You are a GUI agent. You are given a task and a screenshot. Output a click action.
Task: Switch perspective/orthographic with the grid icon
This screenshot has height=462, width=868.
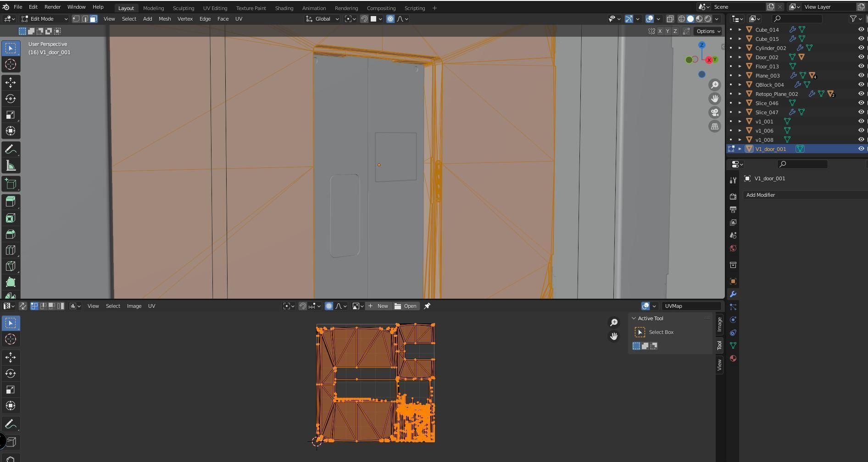coord(715,127)
